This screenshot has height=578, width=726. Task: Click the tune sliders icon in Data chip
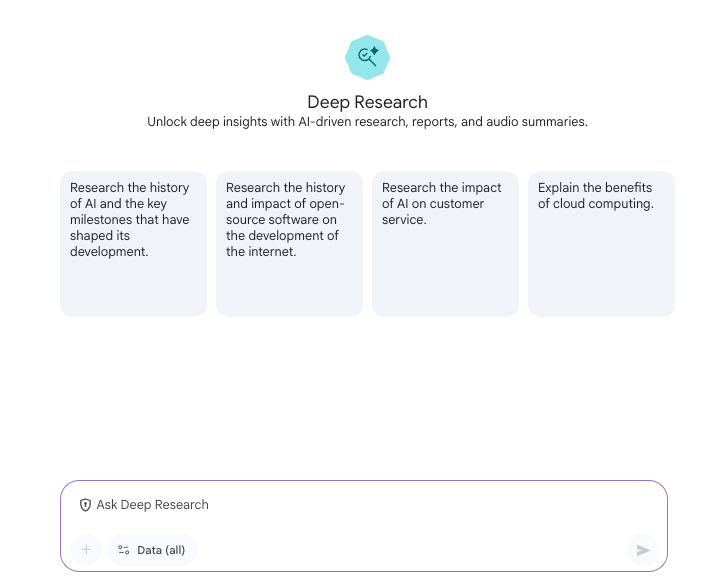[x=124, y=550]
